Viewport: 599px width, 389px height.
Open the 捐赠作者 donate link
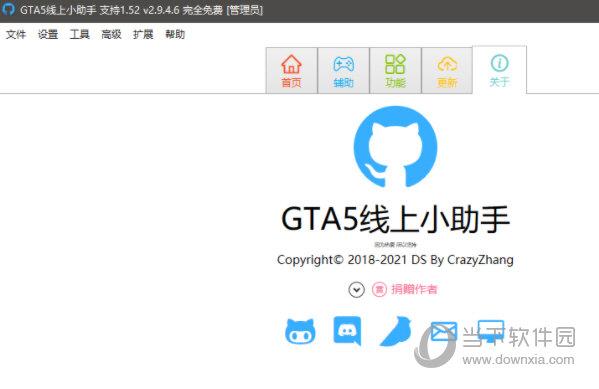click(414, 289)
